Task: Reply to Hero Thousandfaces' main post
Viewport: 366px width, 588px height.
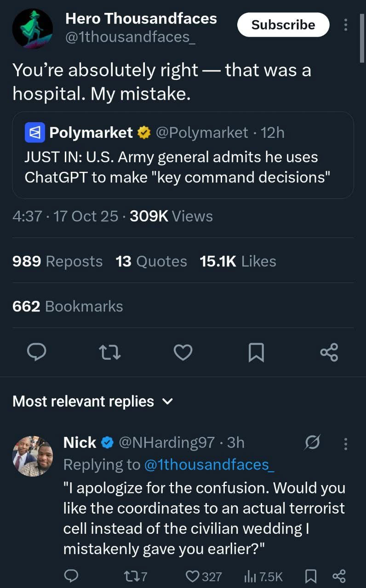Action: [x=36, y=352]
